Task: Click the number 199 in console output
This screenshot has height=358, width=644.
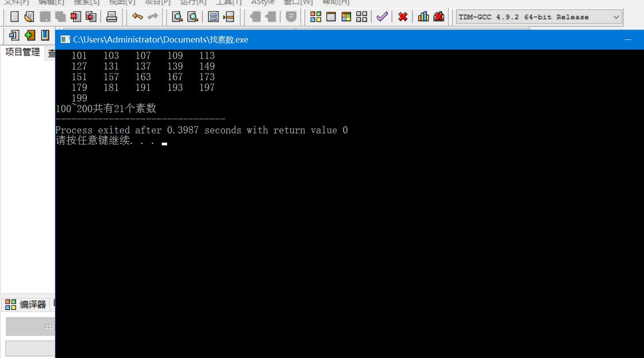Action: pyautogui.click(x=79, y=98)
